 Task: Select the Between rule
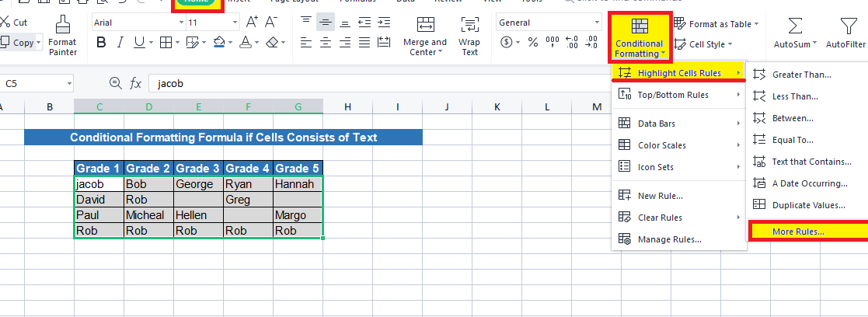[x=807, y=118]
